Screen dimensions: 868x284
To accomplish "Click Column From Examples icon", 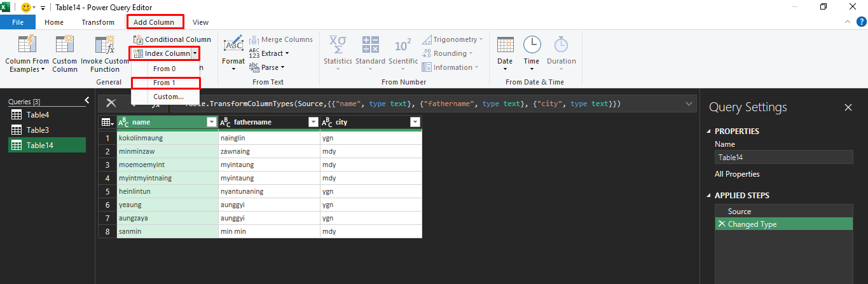I will (27, 44).
